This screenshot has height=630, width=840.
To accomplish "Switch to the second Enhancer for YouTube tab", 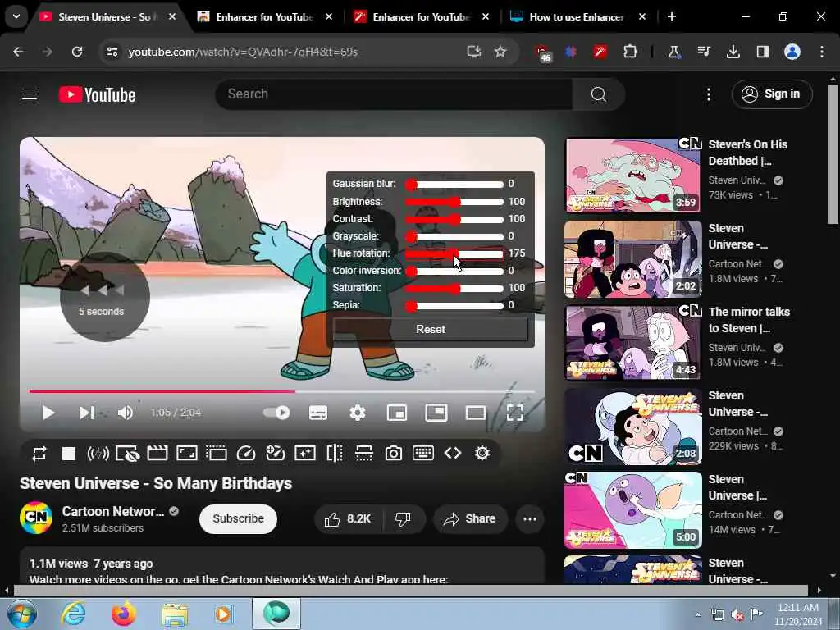I will click(422, 17).
